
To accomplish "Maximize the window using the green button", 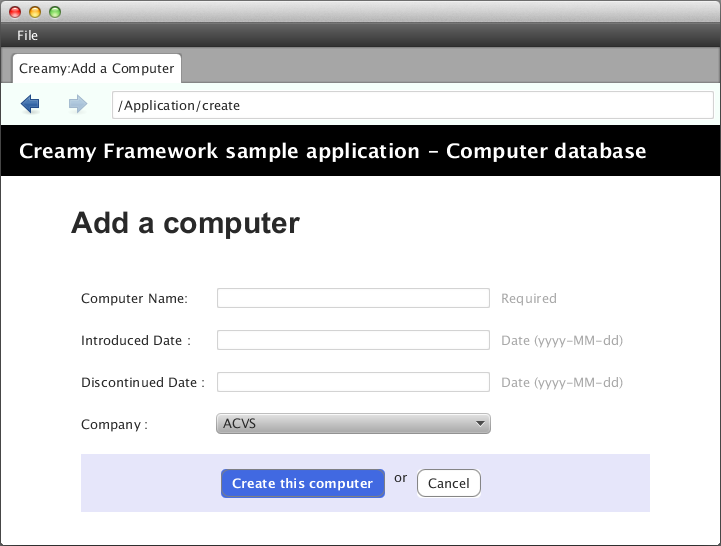I will coord(55,12).
